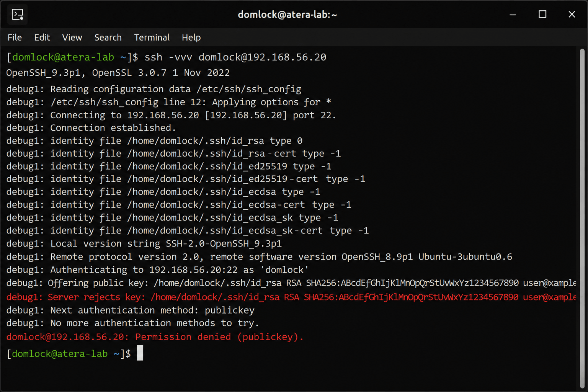Click the 'id_ecdsa type -1' identity line

(163, 192)
